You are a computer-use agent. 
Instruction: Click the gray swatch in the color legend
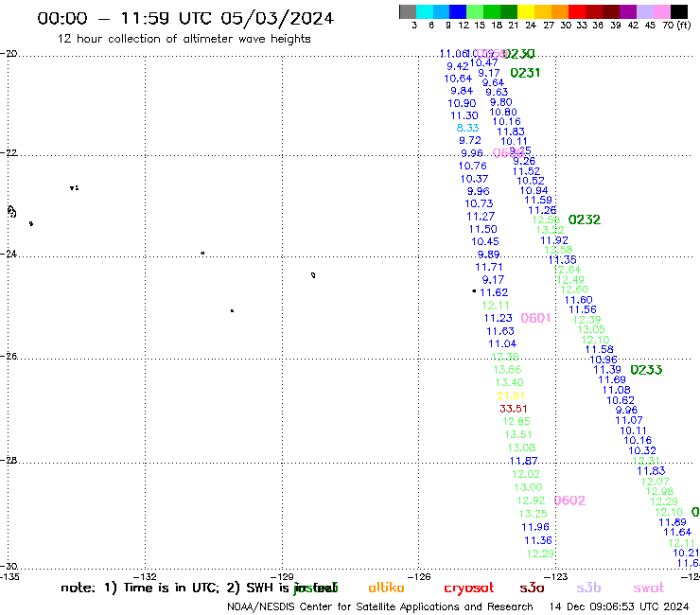pyautogui.click(x=408, y=11)
